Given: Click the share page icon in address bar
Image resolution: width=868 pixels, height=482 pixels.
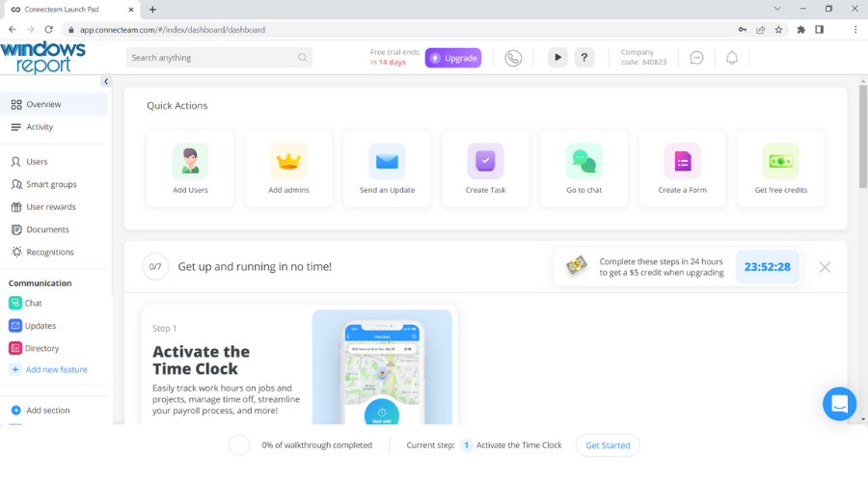Looking at the screenshot, I should [x=760, y=29].
